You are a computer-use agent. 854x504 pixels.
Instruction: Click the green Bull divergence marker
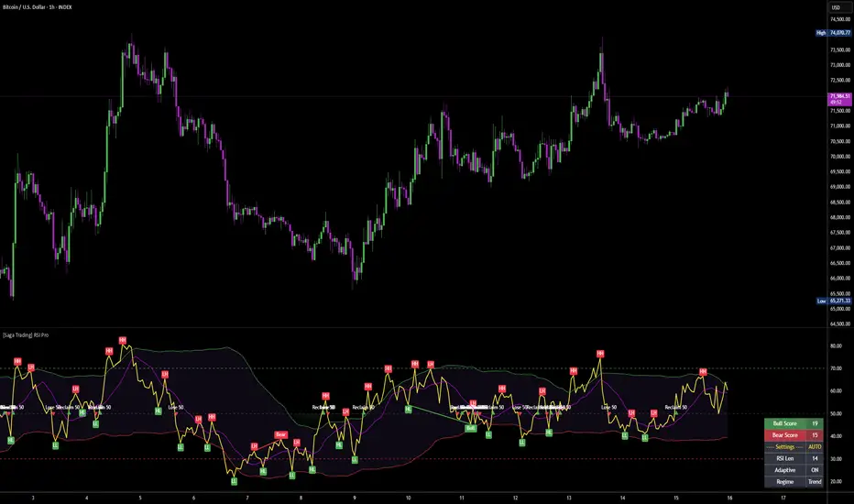[x=471, y=428]
